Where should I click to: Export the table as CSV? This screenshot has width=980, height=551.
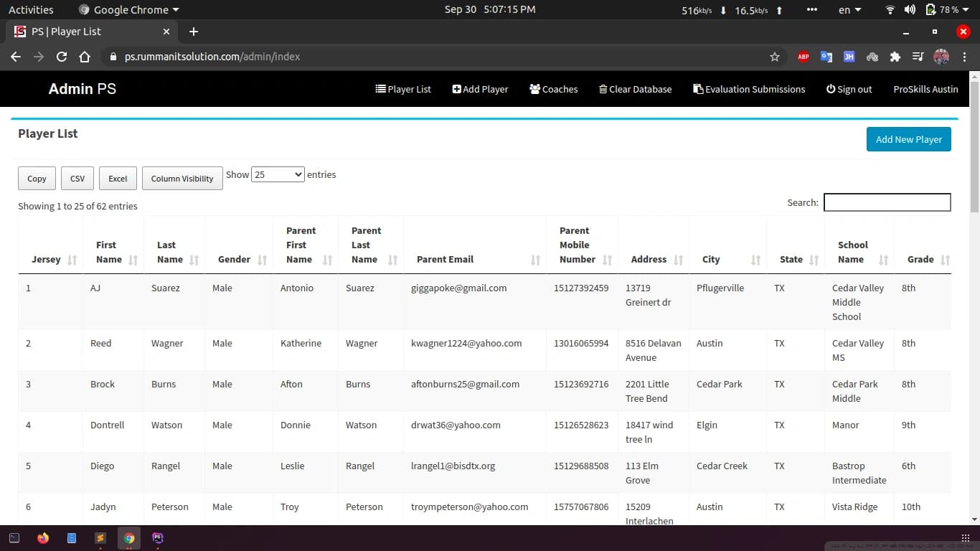[77, 179]
